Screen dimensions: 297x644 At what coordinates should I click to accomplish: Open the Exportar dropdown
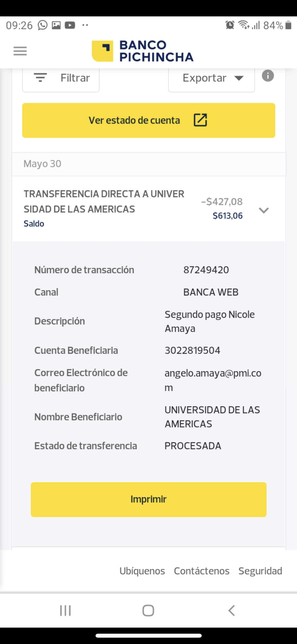(211, 79)
